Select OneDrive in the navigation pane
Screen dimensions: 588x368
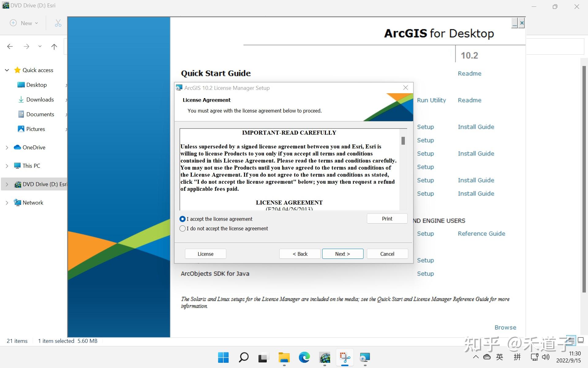34,148
